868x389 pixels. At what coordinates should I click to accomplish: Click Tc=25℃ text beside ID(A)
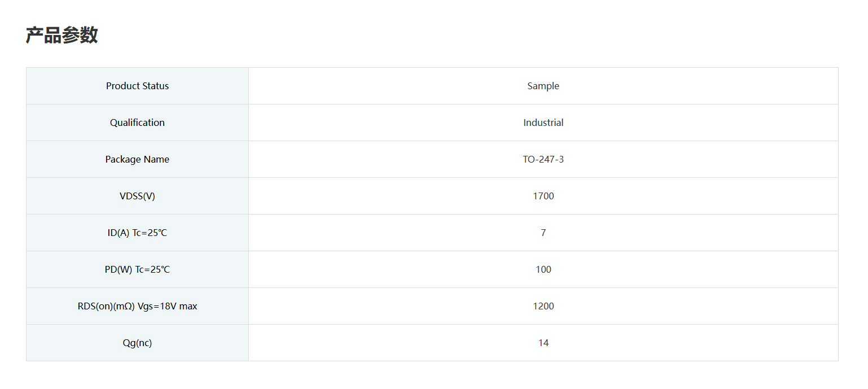150,233
